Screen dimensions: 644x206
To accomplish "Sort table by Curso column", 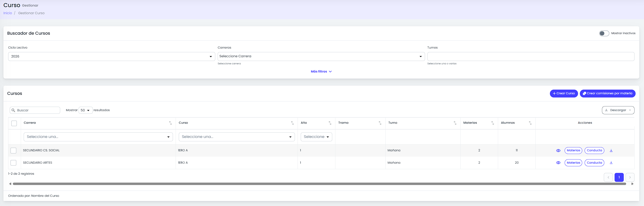I will click(x=292, y=123).
